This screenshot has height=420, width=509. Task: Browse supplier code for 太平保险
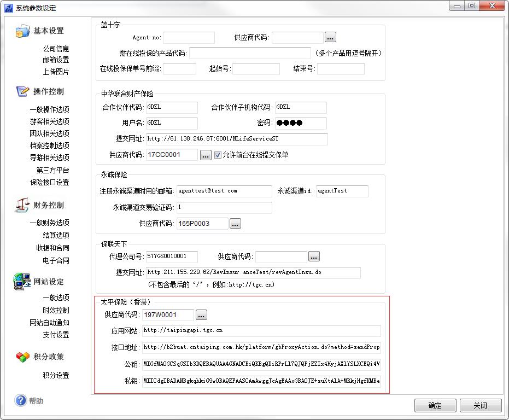(x=202, y=315)
